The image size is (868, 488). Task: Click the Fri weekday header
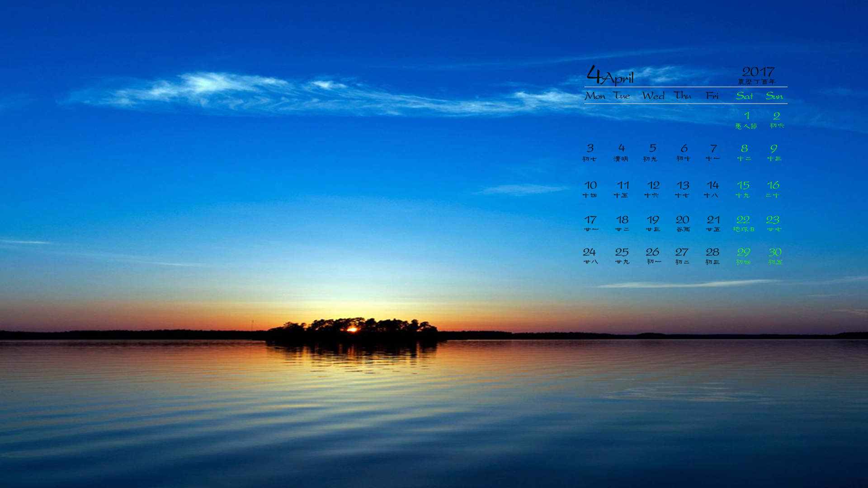click(x=712, y=95)
